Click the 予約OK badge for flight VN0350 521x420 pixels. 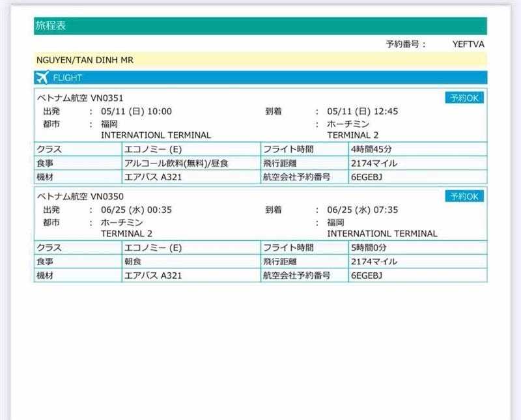pyautogui.click(x=464, y=197)
